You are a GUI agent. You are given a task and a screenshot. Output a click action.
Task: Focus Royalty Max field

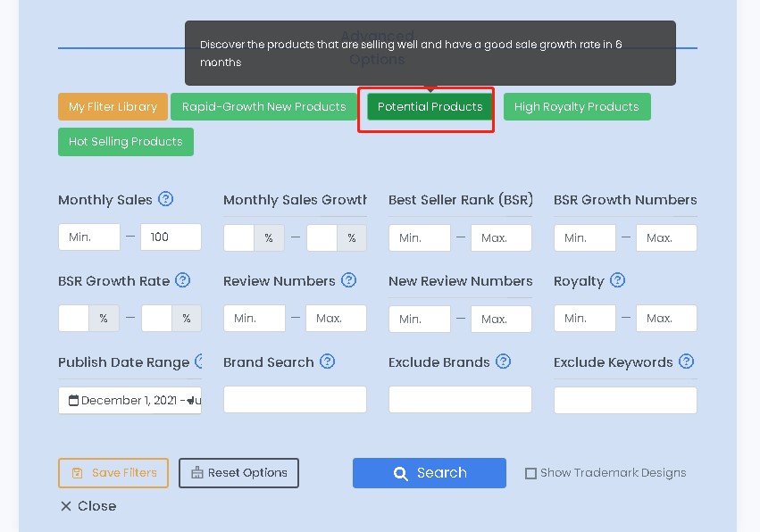(x=666, y=319)
